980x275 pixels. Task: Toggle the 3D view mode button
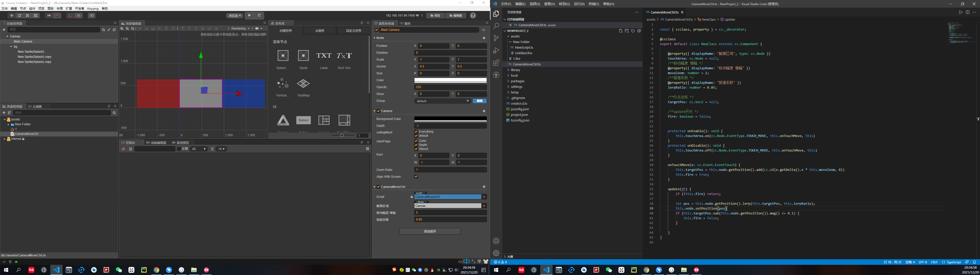point(92,16)
